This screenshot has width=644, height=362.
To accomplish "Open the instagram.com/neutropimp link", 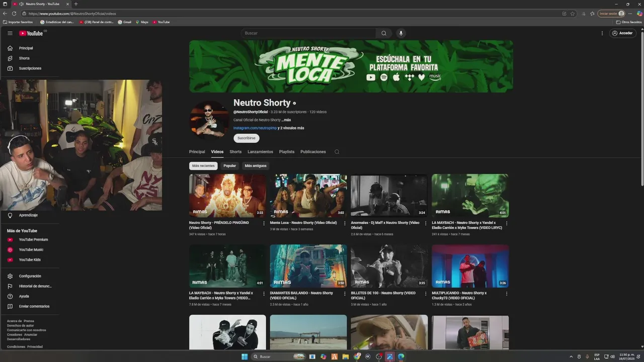I will pyautogui.click(x=255, y=128).
